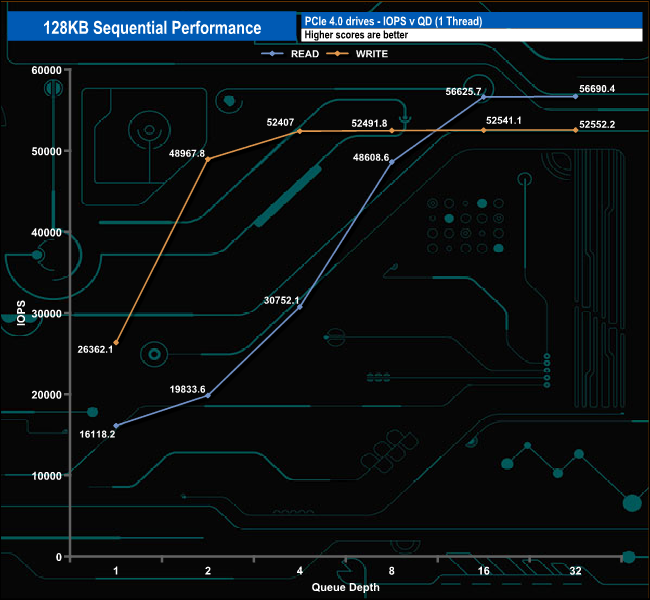Click the 60000 y-axis tick label

46,70
